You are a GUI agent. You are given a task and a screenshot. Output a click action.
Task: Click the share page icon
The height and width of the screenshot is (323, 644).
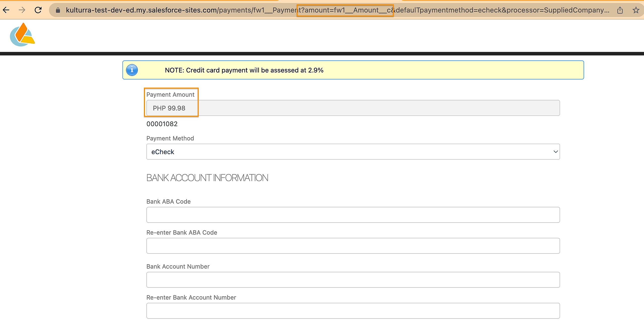tap(620, 10)
